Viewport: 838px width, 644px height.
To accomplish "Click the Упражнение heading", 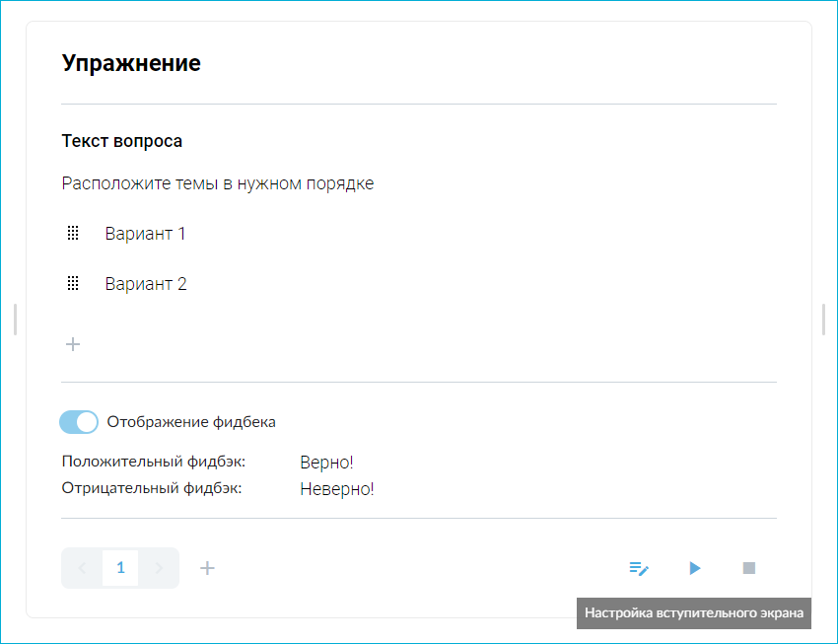I will [131, 62].
